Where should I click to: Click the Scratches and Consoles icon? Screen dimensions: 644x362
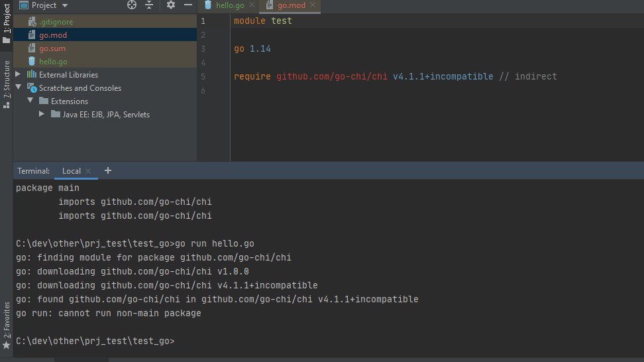32,88
